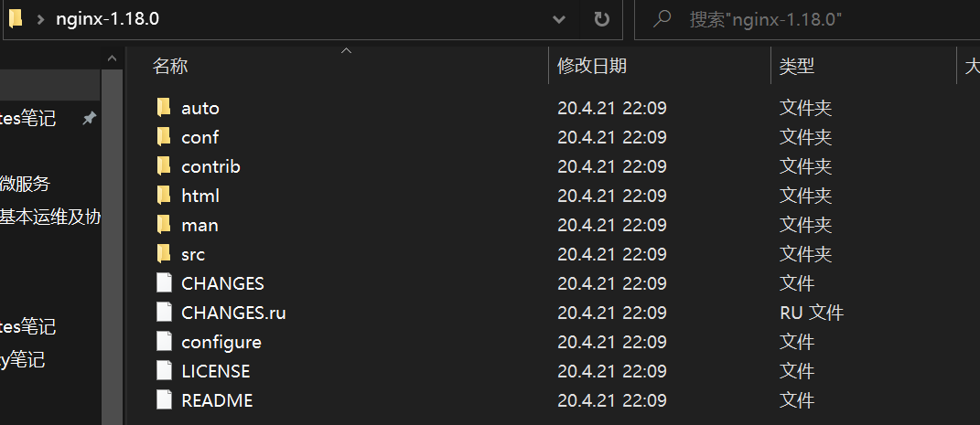Image resolution: width=980 pixels, height=425 pixels.
Task: Click the search magnifier icon
Action: [x=662, y=19]
